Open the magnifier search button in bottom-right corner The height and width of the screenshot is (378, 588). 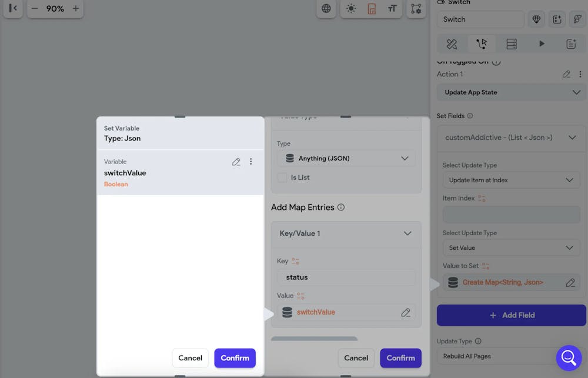[x=569, y=357]
